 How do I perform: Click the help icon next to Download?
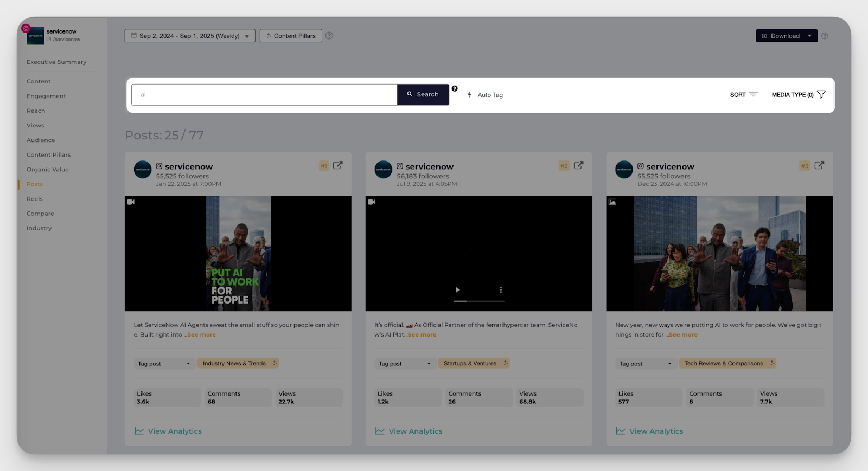[825, 36]
